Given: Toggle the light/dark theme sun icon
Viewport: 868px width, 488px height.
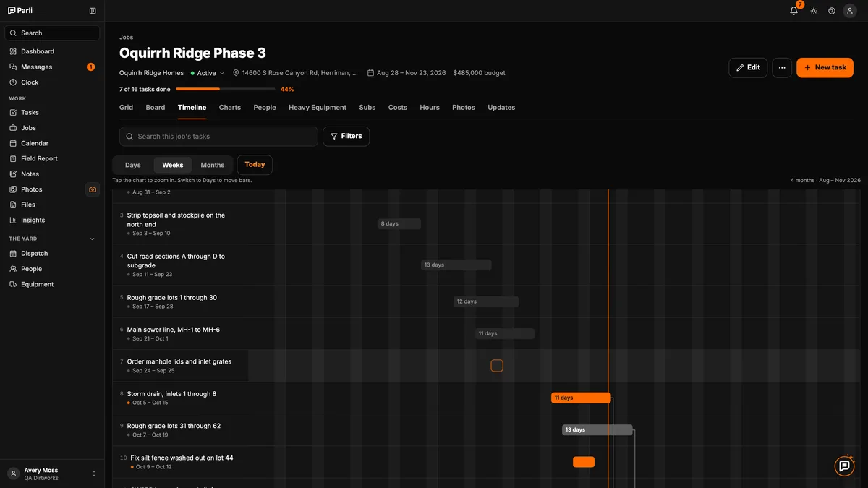Looking at the screenshot, I should (814, 11).
